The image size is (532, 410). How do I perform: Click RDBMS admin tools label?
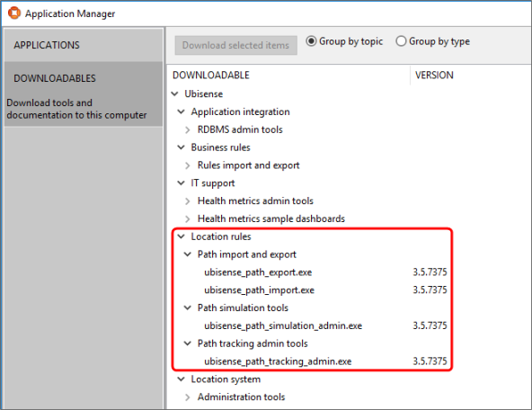click(240, 129)
